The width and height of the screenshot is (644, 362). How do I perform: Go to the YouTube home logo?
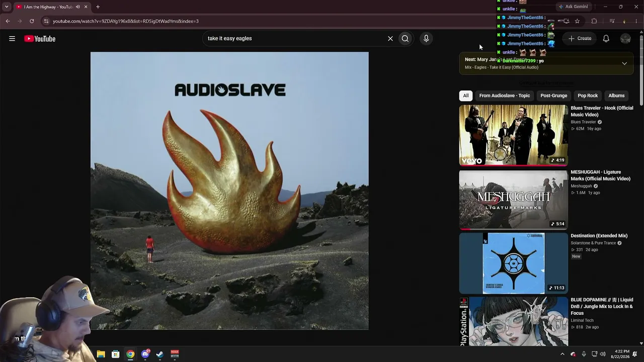(x=40, y=39)
